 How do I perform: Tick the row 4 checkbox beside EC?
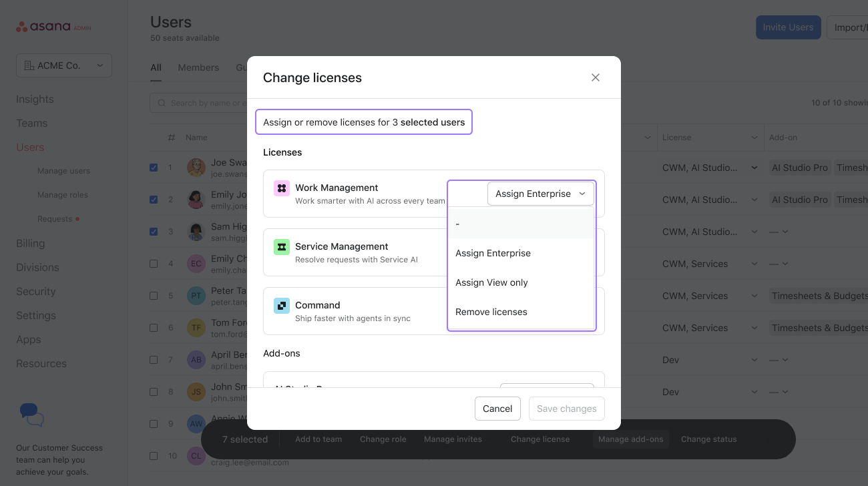154,264
